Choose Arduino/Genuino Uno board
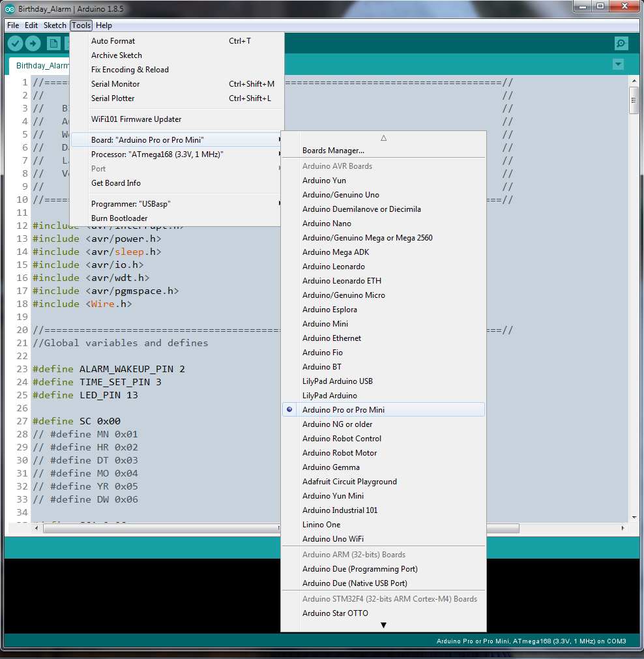The image size is (644, 659). pos(340,195)
